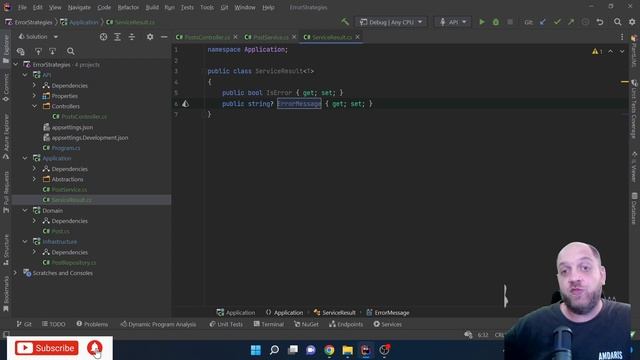640x360 pixels.
Task: Close the ServiceResult.cs tab
Action: pos(358,37)
